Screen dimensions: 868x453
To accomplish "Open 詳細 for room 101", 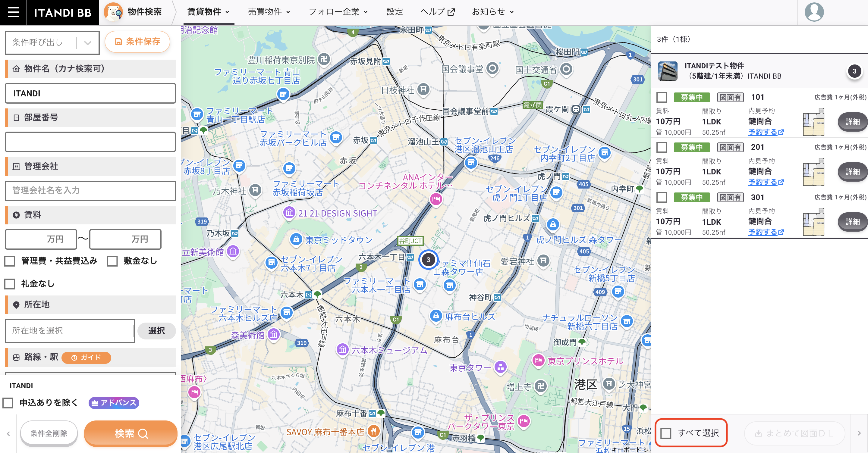I will click(x=853, y=122).
